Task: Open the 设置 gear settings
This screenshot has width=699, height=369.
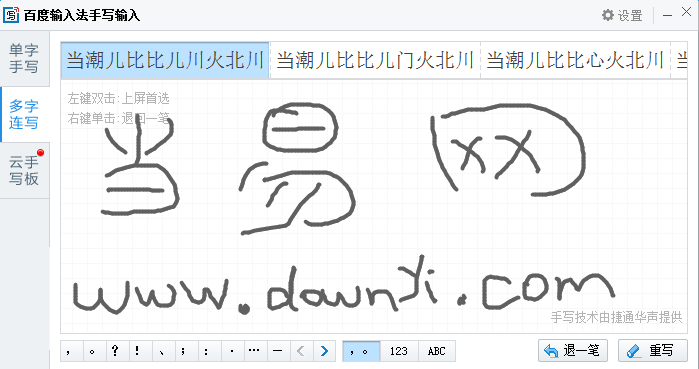Action: pos(622,16)
